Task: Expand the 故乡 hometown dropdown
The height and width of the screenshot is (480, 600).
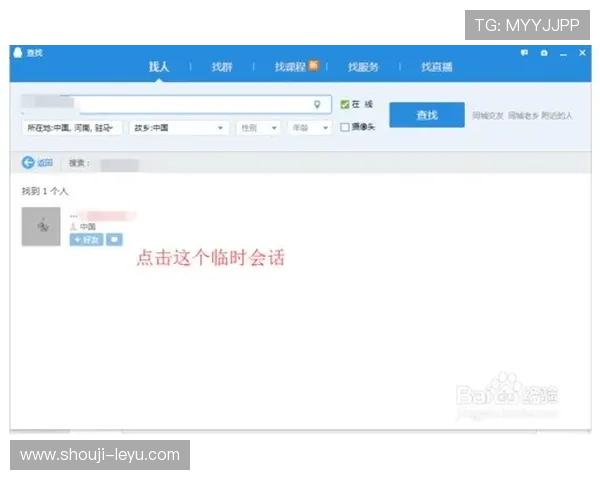Action: [179, 128]
